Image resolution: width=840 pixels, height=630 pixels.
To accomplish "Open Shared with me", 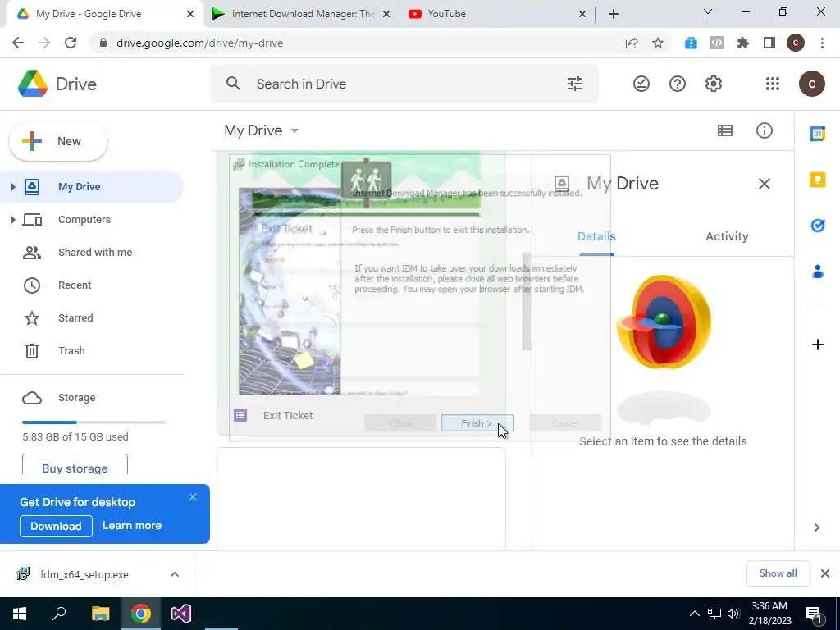I will (x=95, y=253).
